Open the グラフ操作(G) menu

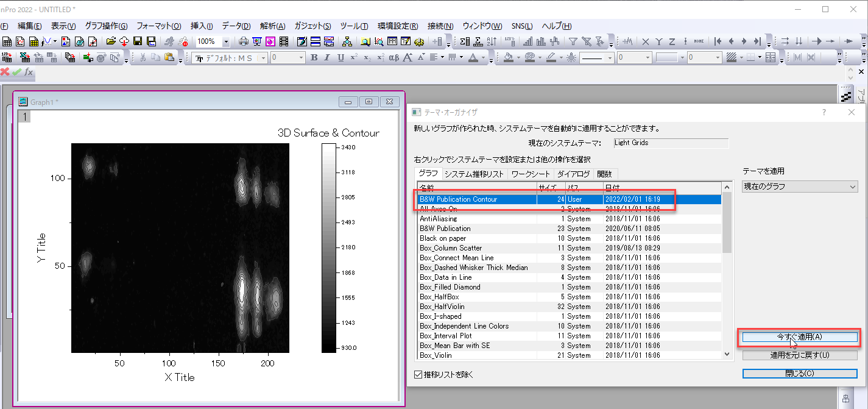[x=106, y=26]
